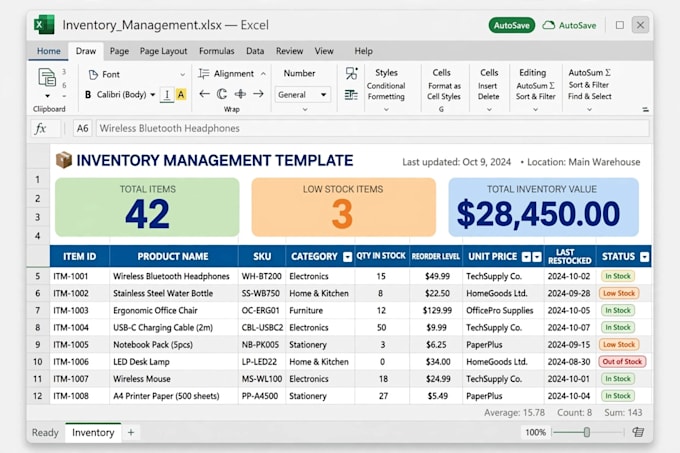Open the STATUS column filter arrow
This screenshot has width=680, height=453.
tap(644, 257)
